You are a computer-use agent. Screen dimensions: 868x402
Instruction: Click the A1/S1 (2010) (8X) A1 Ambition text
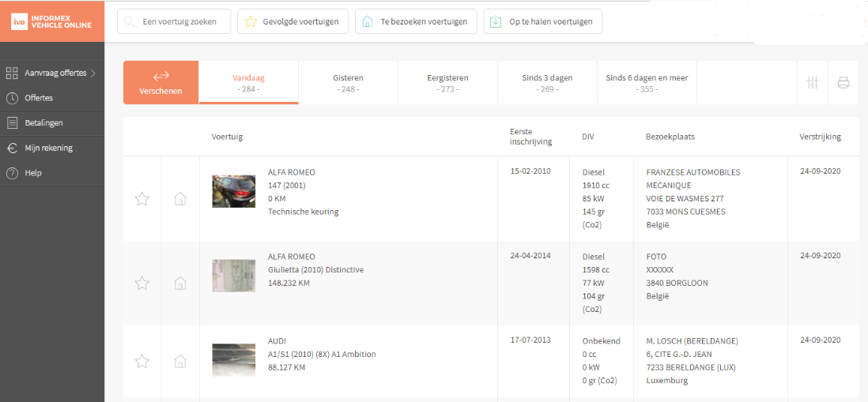click(x=322, y=354)
